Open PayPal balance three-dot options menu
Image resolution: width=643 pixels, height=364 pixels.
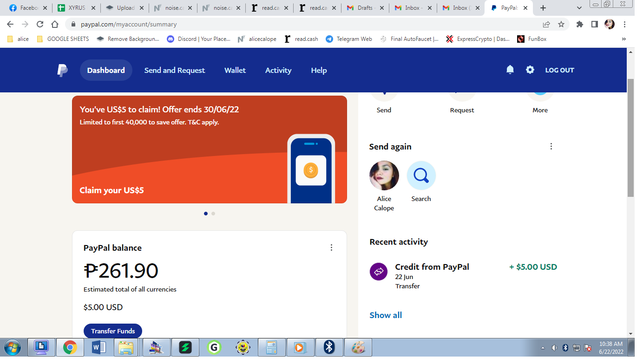331,247
